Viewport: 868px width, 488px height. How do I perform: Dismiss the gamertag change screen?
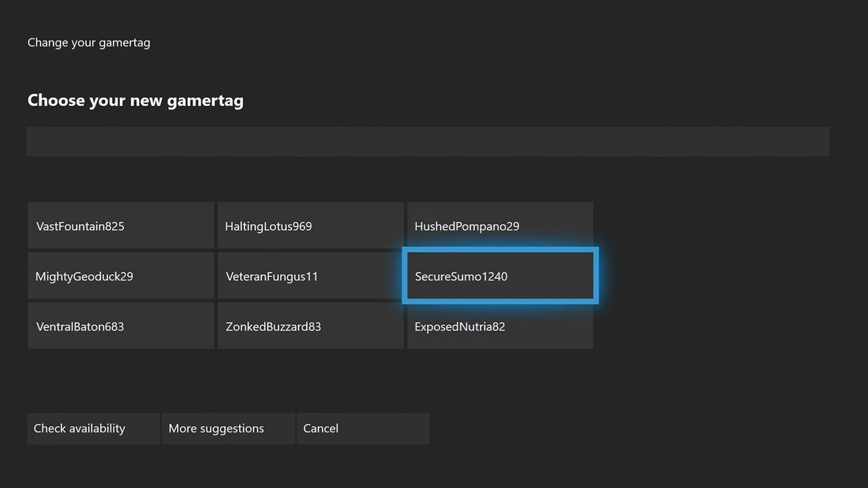coord(362,428)
